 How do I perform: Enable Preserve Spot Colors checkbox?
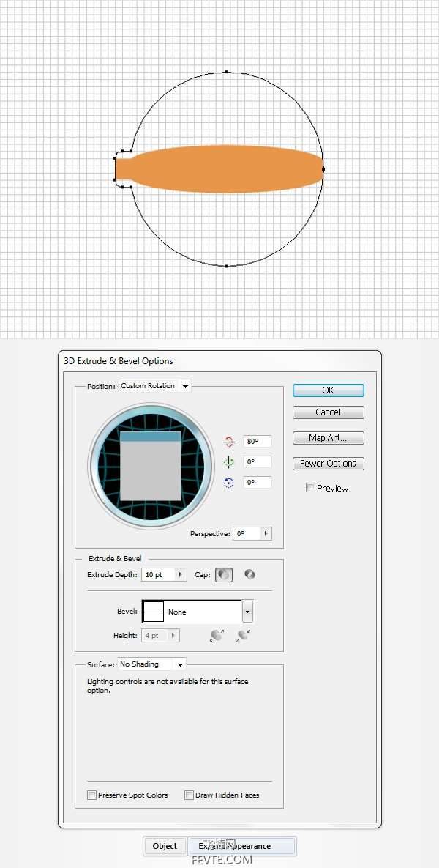(x=91, y=795)
